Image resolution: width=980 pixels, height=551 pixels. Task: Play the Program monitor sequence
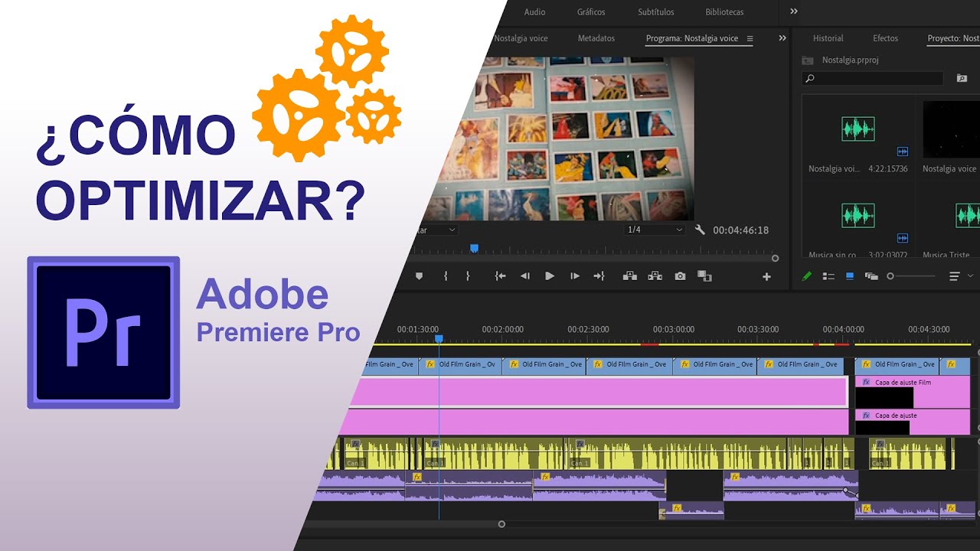pos(549,276)
